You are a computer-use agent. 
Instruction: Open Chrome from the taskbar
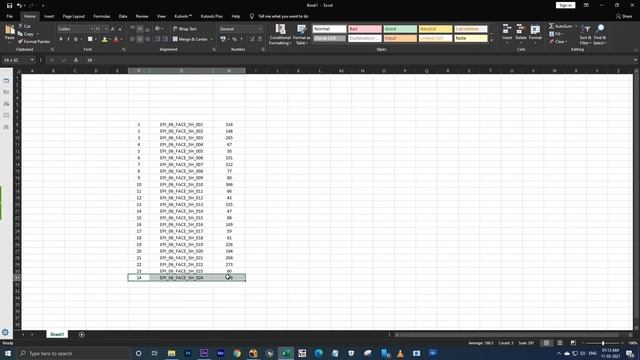pyautogui.click(x=237, y=353)
